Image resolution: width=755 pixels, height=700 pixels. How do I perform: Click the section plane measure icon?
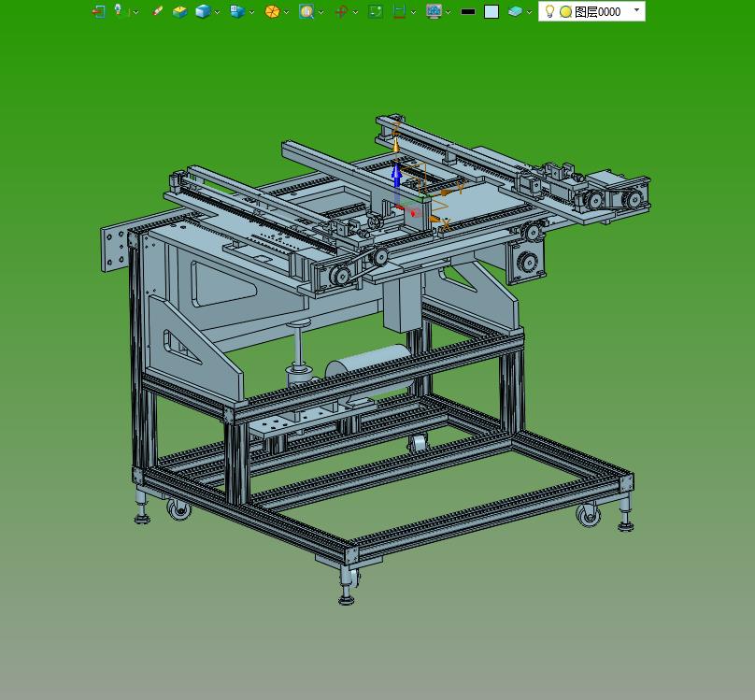[399, 11]
